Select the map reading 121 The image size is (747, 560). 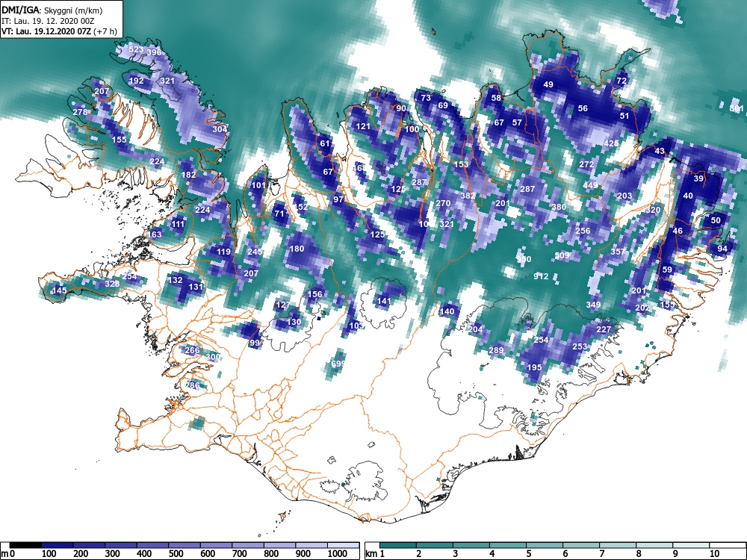363,127
